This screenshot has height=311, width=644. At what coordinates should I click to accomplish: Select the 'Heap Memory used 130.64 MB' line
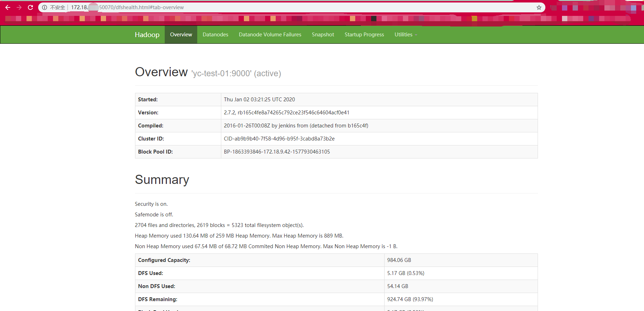239,236
